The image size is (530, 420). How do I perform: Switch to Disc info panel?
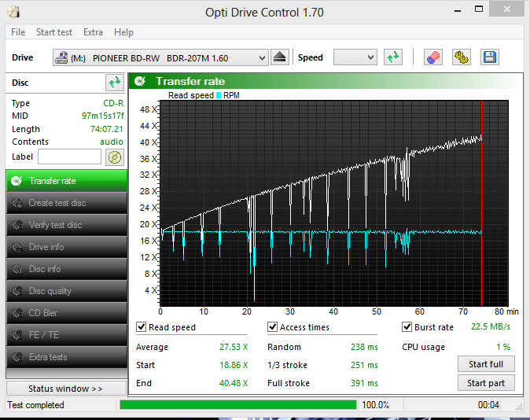point(67,269)
